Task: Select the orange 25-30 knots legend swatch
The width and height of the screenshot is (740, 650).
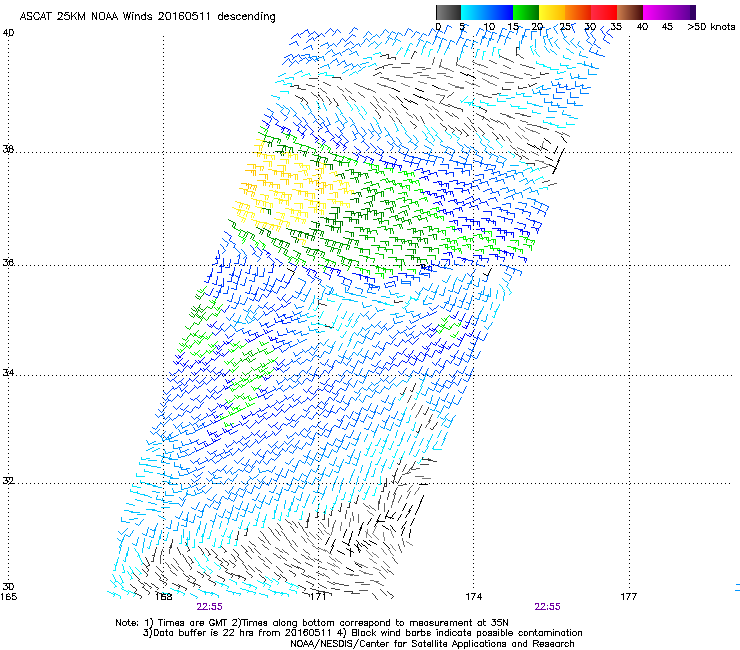Action: point(578,12)
